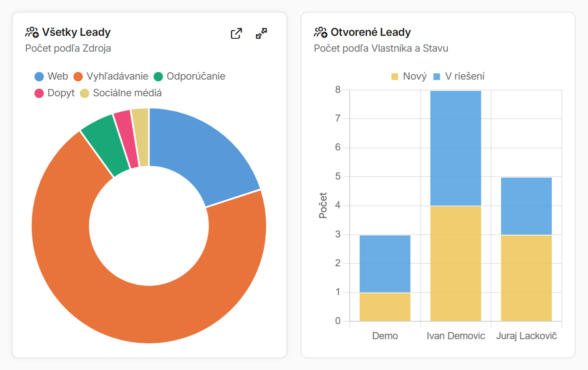Expand the Všetky Leady card to fullscreen
The width and height of the screenshot is (588, 370).
[x=262, y=33]
